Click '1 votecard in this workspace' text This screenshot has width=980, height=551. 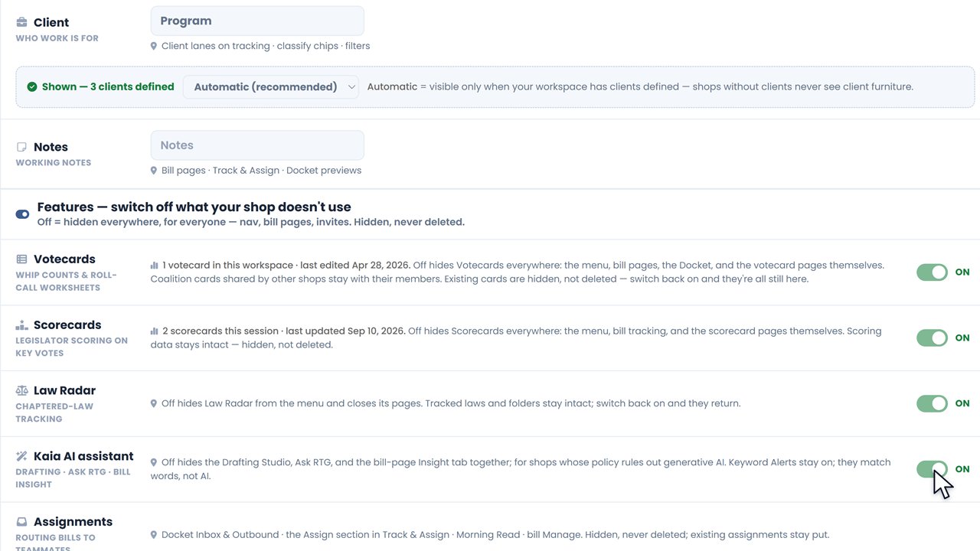[x=227, y=266]
